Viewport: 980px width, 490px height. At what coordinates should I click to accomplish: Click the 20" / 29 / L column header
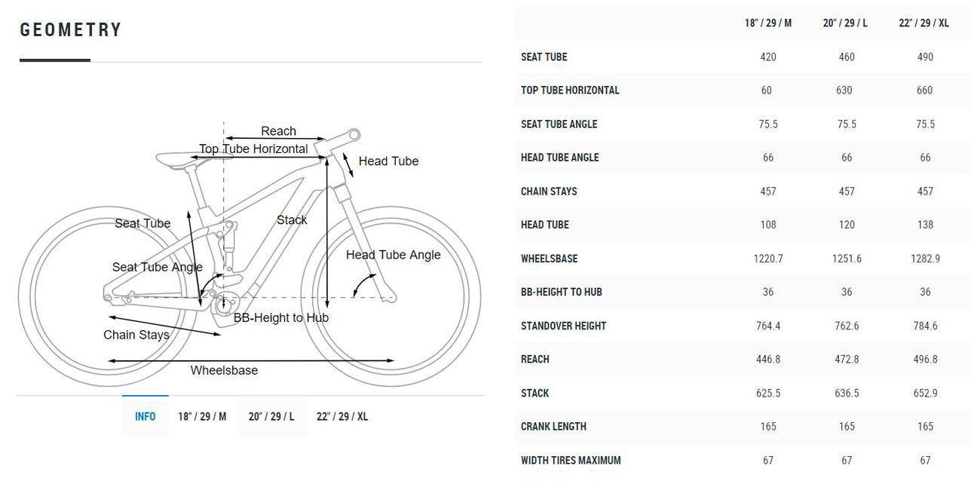click(846, 23)
